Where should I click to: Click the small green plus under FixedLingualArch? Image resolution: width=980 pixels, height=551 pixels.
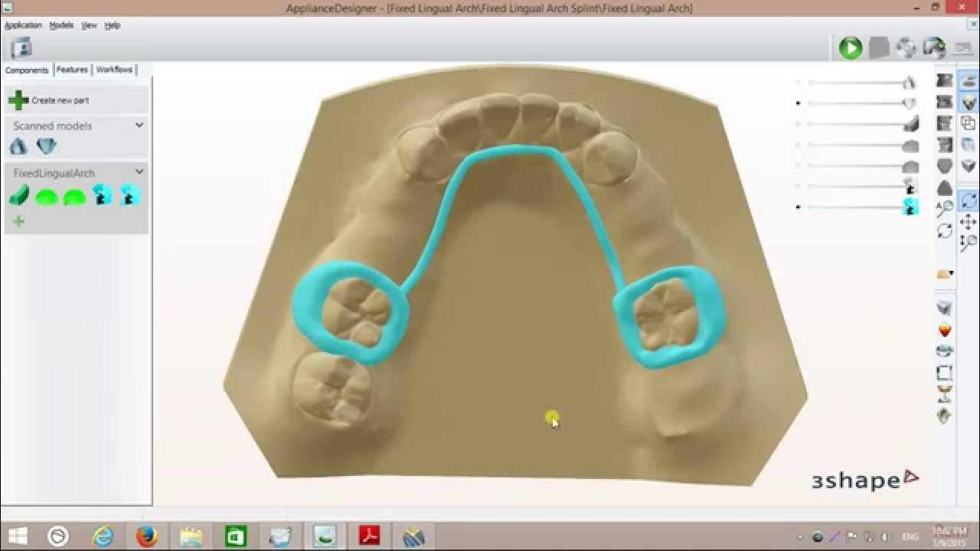coord(18,221)
